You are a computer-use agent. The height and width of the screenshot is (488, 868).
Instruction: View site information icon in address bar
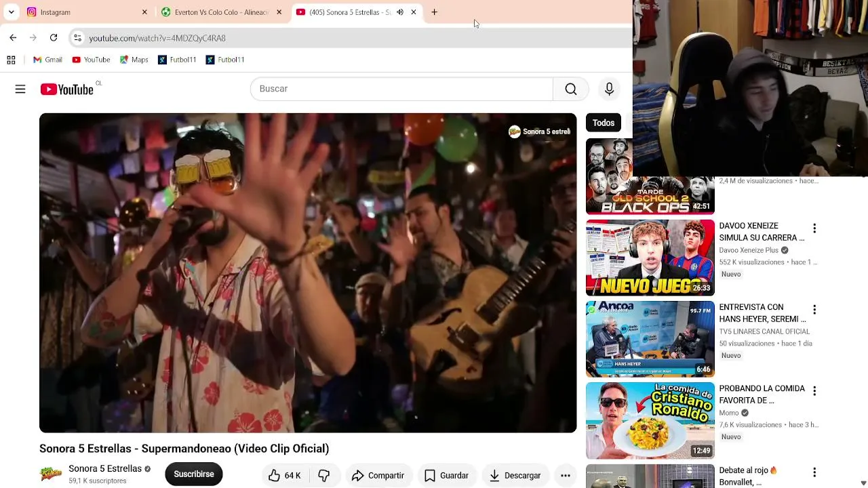click(x=77, y=38)
